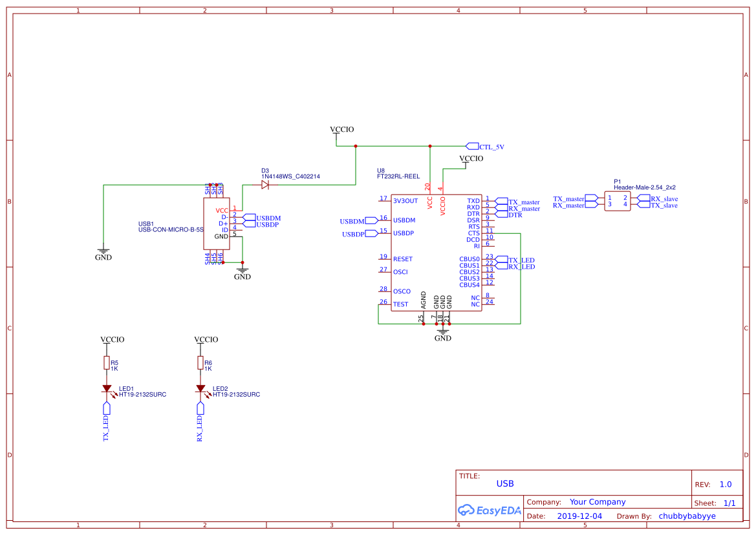Select the FT232RL-REEL chip U8
This screenshot has width=756, height=535.
(437, 252)
